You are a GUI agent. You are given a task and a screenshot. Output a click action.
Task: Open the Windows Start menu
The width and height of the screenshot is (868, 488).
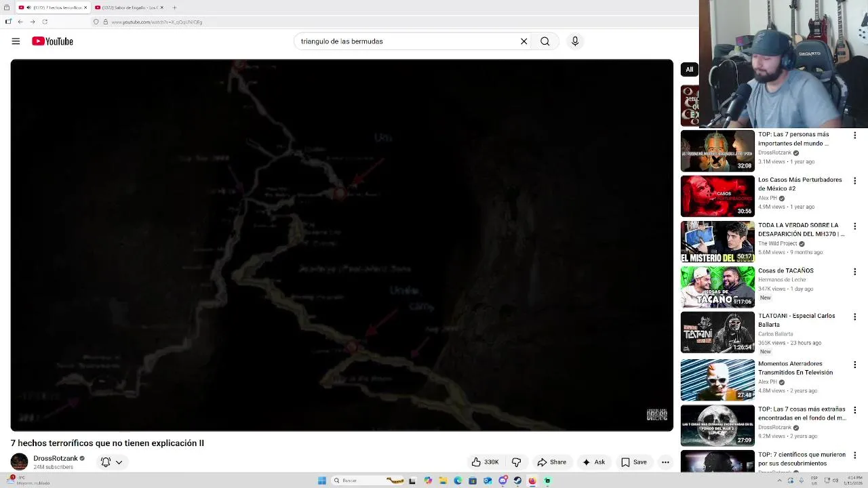tap(322, 481)
